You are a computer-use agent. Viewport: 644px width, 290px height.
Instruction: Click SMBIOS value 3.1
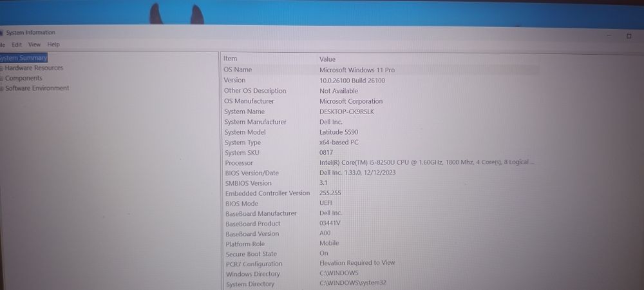tap(324, 183)
